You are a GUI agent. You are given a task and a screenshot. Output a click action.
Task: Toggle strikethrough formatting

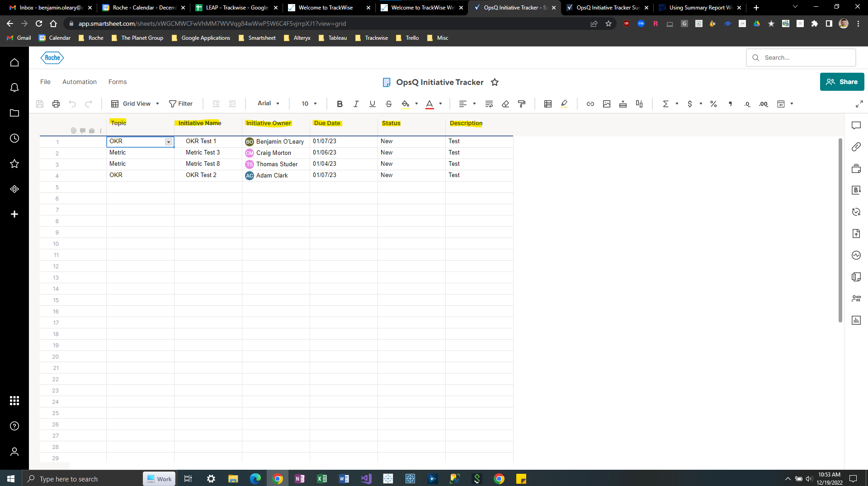tap(388, 104)
